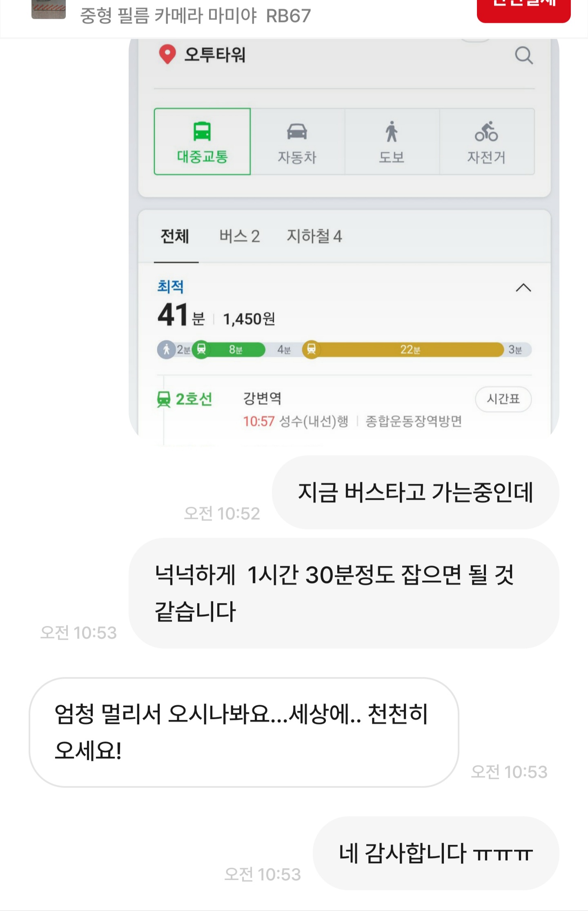
Task: Click the 엄청 멀리서 오시나봐요 message bubble
Action: point(244,733)
